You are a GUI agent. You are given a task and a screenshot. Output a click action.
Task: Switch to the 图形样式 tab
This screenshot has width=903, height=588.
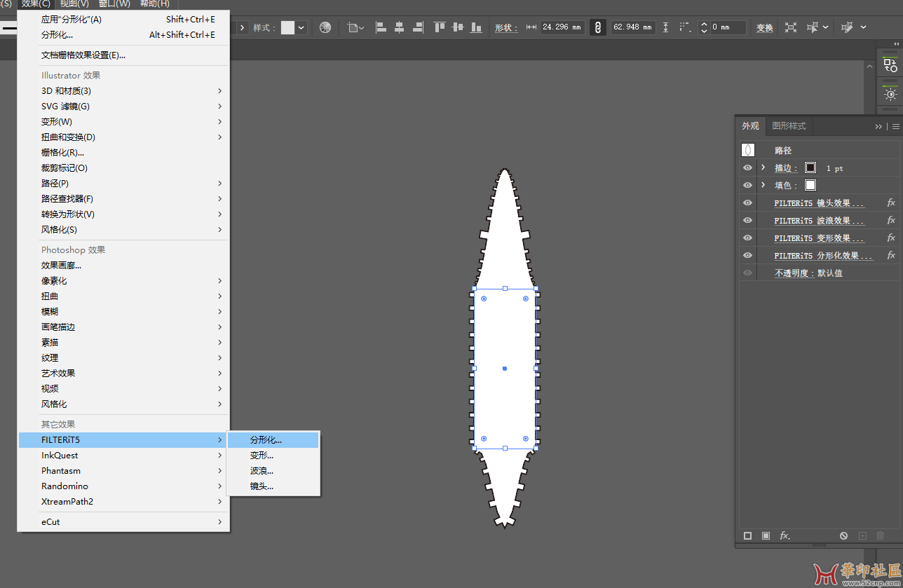coord(789,126)
